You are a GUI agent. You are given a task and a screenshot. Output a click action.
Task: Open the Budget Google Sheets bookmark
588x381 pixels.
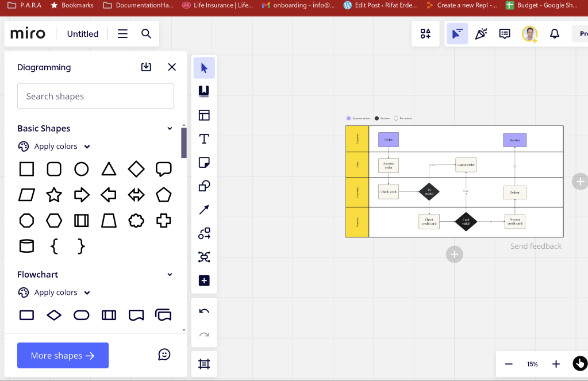point(542,5)
